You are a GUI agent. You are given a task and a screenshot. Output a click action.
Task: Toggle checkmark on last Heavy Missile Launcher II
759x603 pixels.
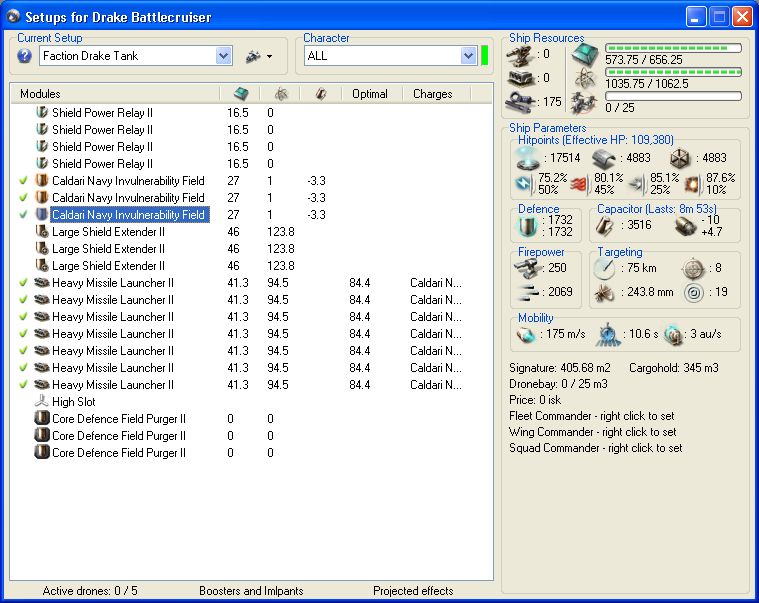pyautogui.click(x=23, y=385)
